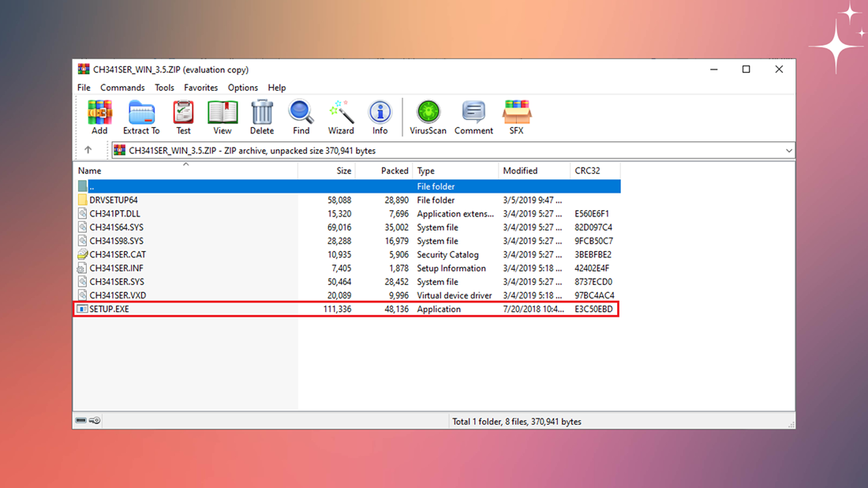
Task: Select the CH341SER.INF file name
Action: click(116, 268)
